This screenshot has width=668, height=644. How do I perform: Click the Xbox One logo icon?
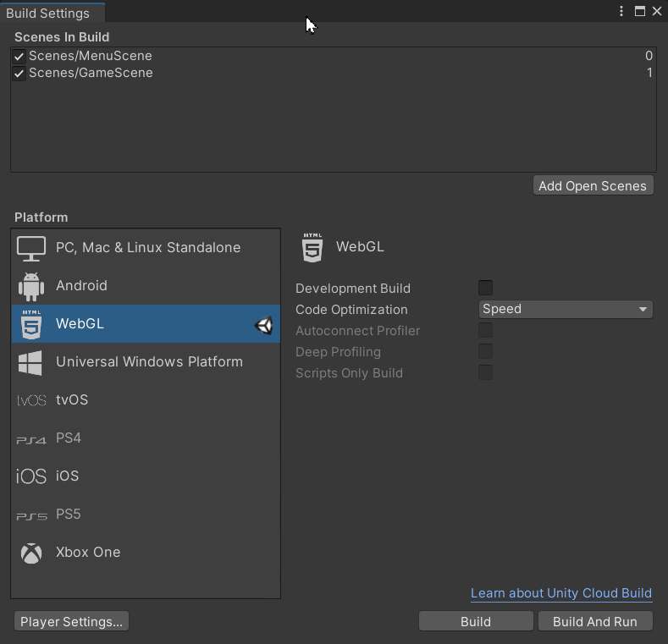[x=31, y=553]
